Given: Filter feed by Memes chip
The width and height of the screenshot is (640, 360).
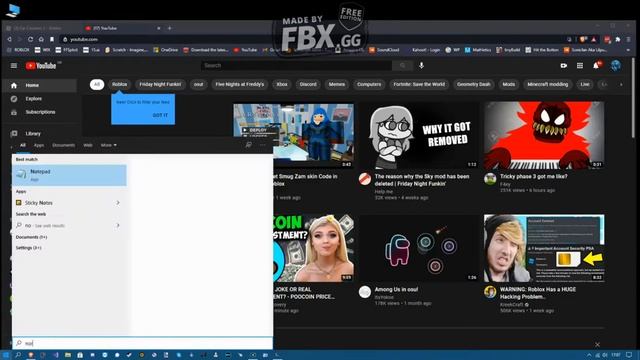Looking at the screenshot, I should click(337, 84).
